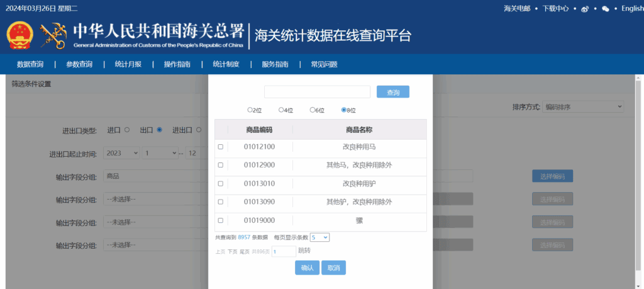Click the customs key-and-caduceus emblem
This screenshot has height=289, width=644.
click(53, 37)
